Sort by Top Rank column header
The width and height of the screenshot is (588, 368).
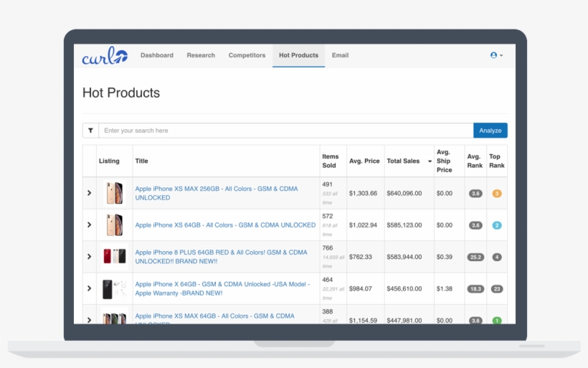[496, 161]
